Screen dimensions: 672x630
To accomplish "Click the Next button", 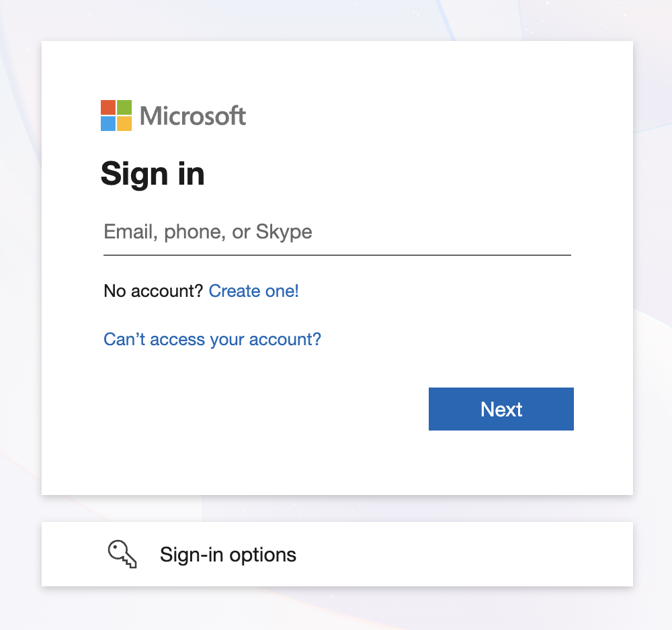I will point(501,408).
